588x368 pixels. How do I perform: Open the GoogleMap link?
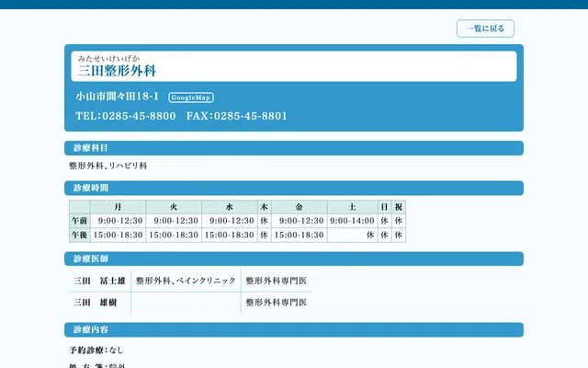coord(191,98)
